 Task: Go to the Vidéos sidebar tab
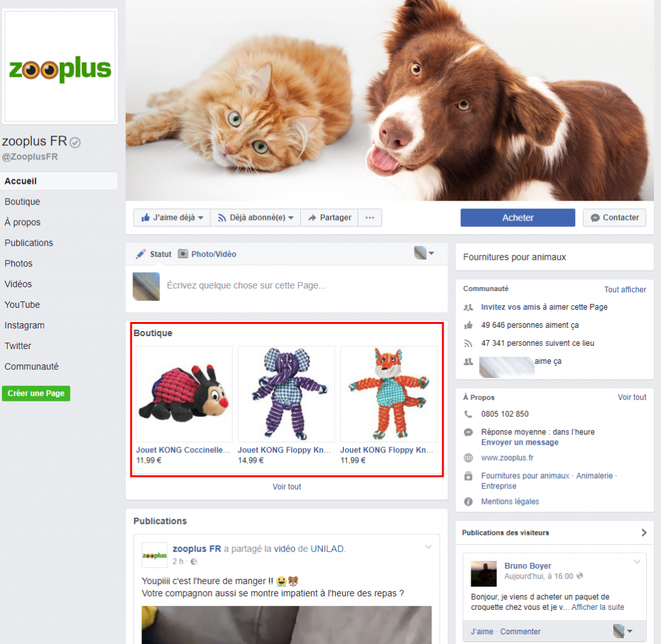pyautogui.click(x=18, y=285)
